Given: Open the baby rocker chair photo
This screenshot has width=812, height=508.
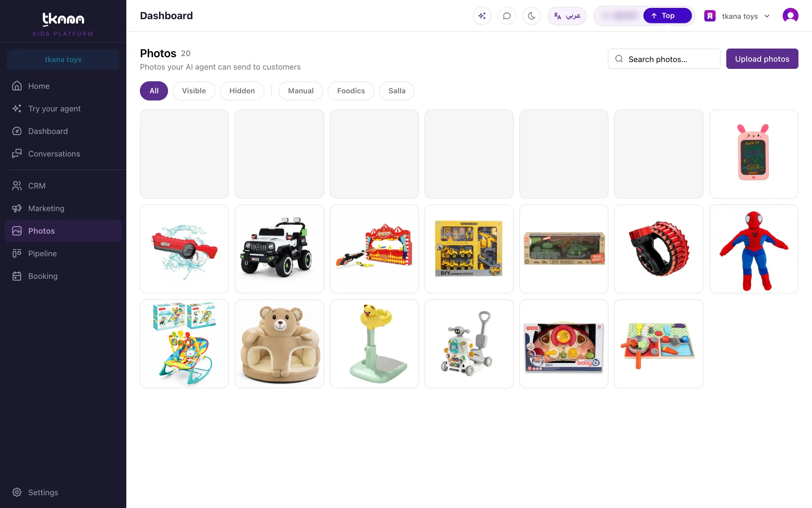Looking at the screenshot, I should tap(184, 344).
